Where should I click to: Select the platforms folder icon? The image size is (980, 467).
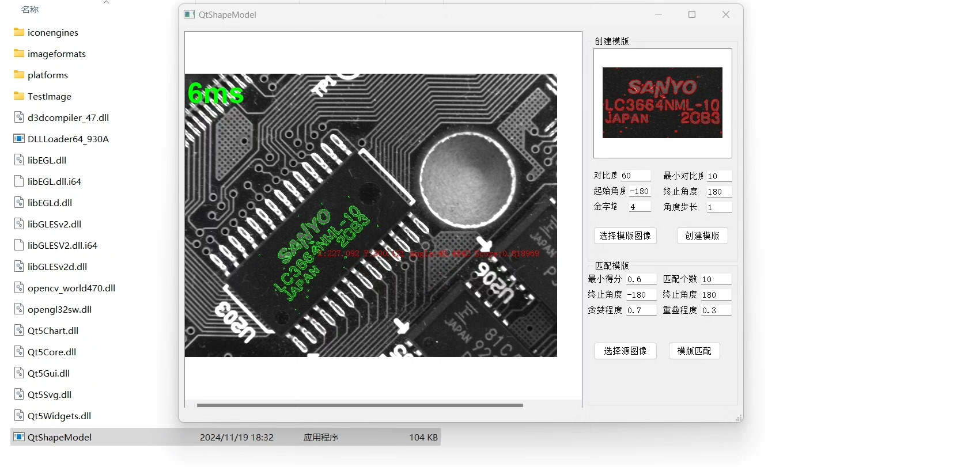coord(19,75)
